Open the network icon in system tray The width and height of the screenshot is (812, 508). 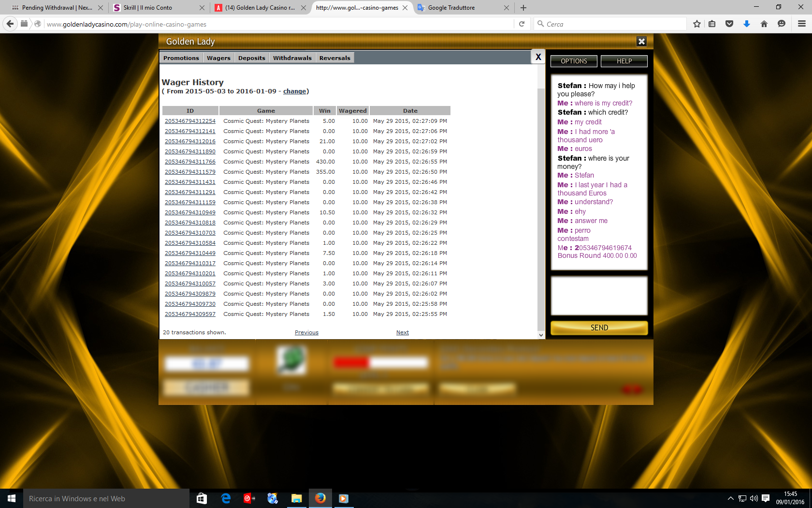(x=742, y=498)
